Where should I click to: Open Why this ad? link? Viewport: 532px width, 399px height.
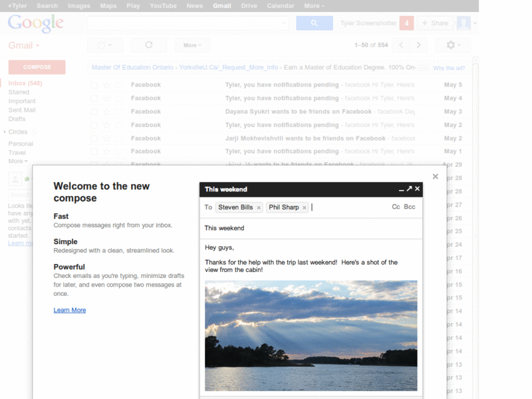click(x=449, y=68)
